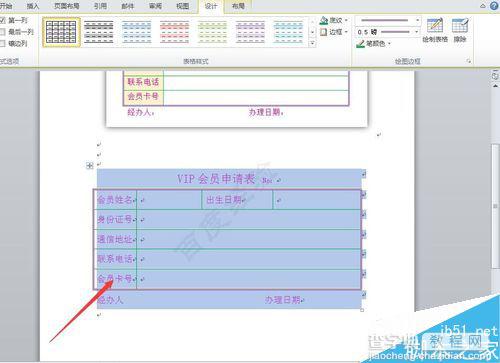Apply the blue banded table style
This screenshot has height=363, width=500.
(136, 32)
